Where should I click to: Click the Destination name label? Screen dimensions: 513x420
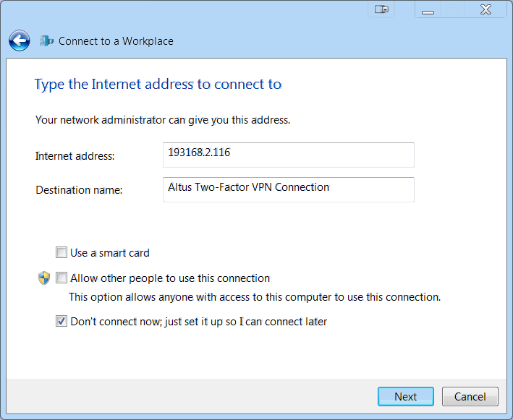click(79, 190)
